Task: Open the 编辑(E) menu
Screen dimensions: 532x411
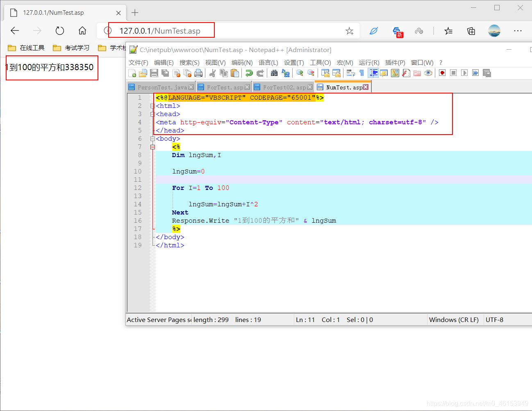Action: click(164, 62)
